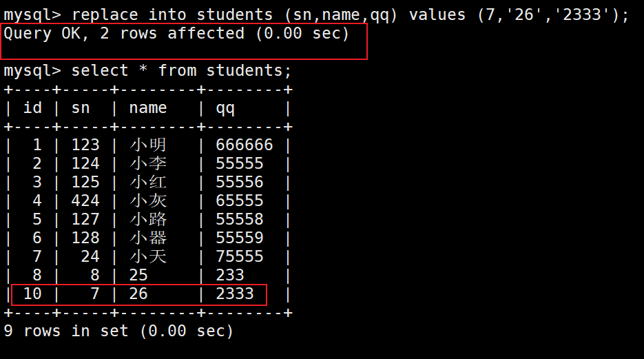Screen dimensions: 644x359
Task: Click the name cell 小灰
Action: [148, 201]
